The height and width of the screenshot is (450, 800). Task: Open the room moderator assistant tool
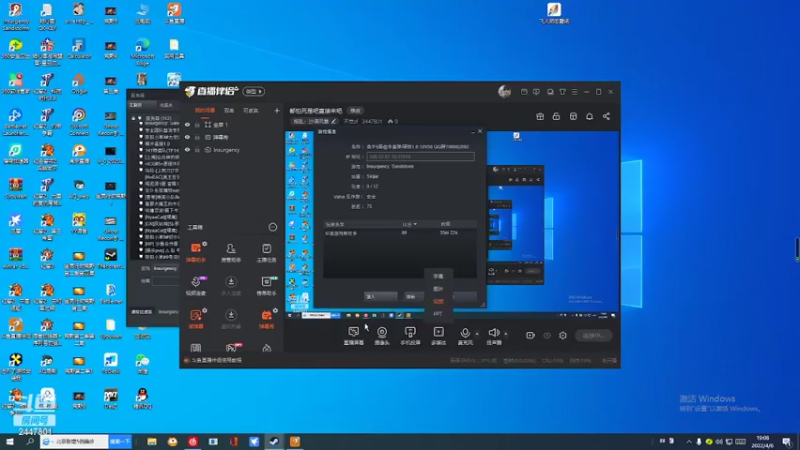(231, 253)
